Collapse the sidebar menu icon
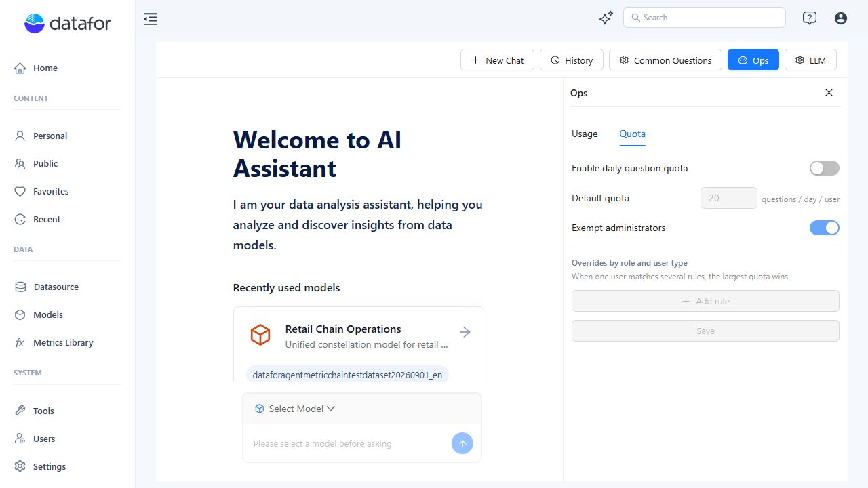The width and height of the screenshot is (868, 488). click(151, 19)
